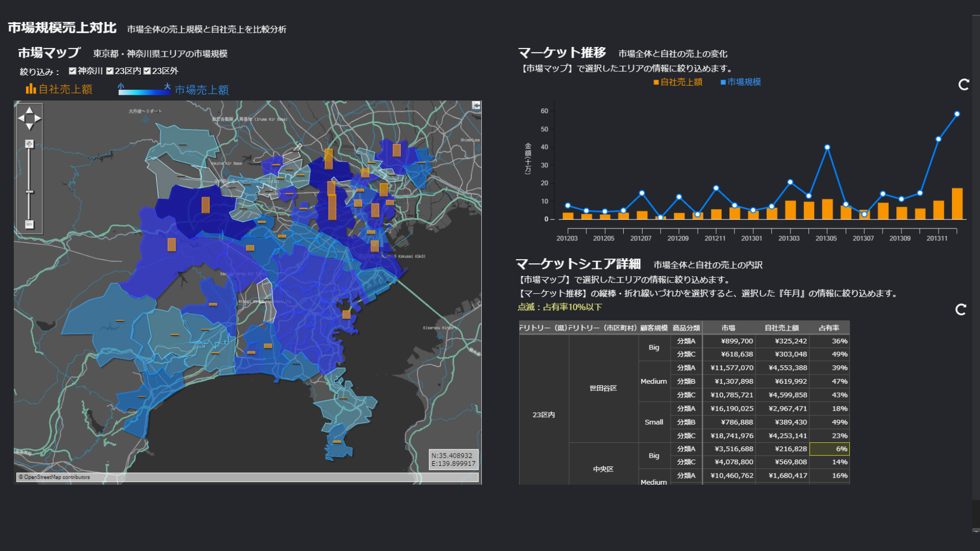
Task: Reset the マーケットシェア詳細 table with refresh icon
Action: (961, 310)
